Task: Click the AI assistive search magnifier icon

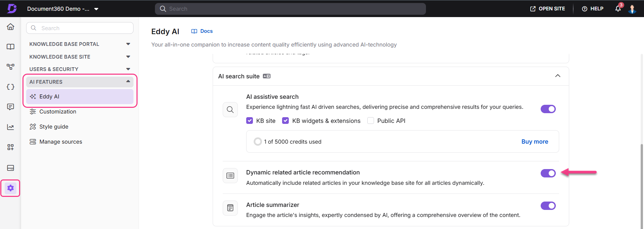Action: point(230,109)
